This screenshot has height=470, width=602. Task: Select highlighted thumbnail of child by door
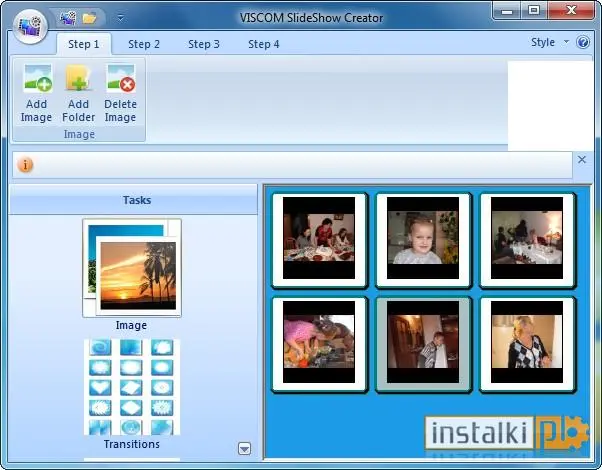[x=423, y=344]
